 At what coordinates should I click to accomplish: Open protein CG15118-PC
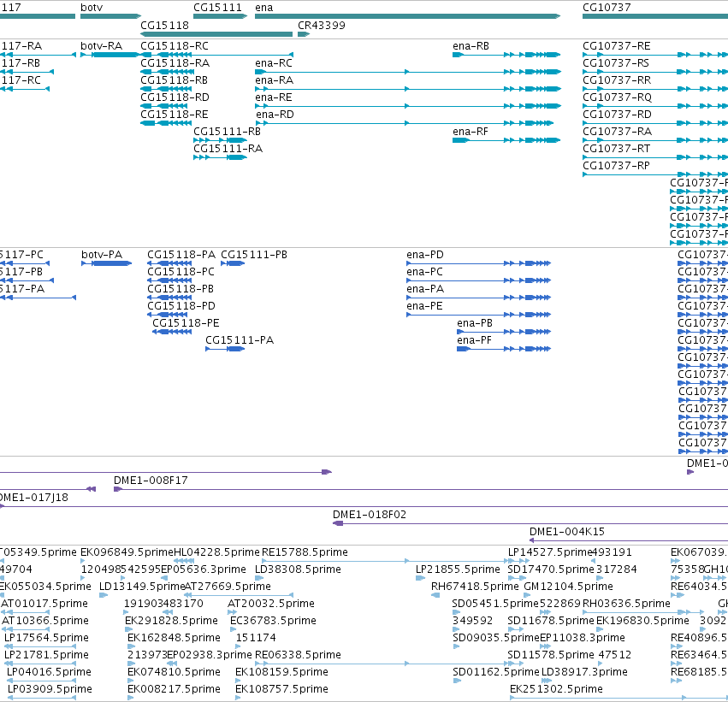click(x=181, y=272)
